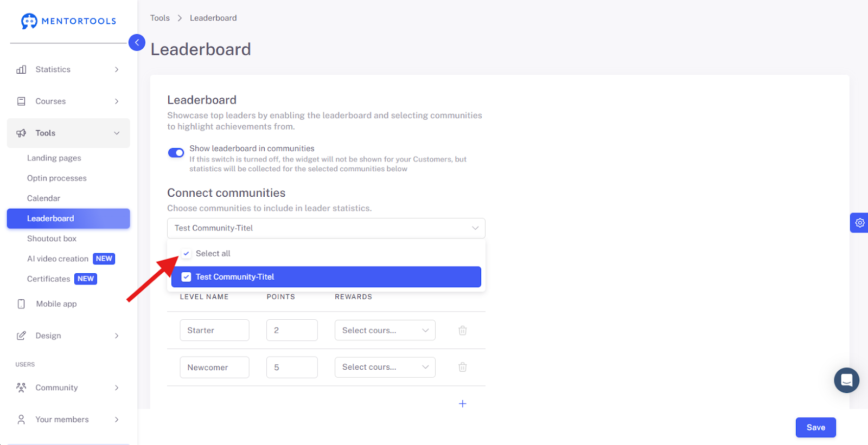Click the Tools breadcrumb link
Screen dimensions: 868x445
(160, 18)
